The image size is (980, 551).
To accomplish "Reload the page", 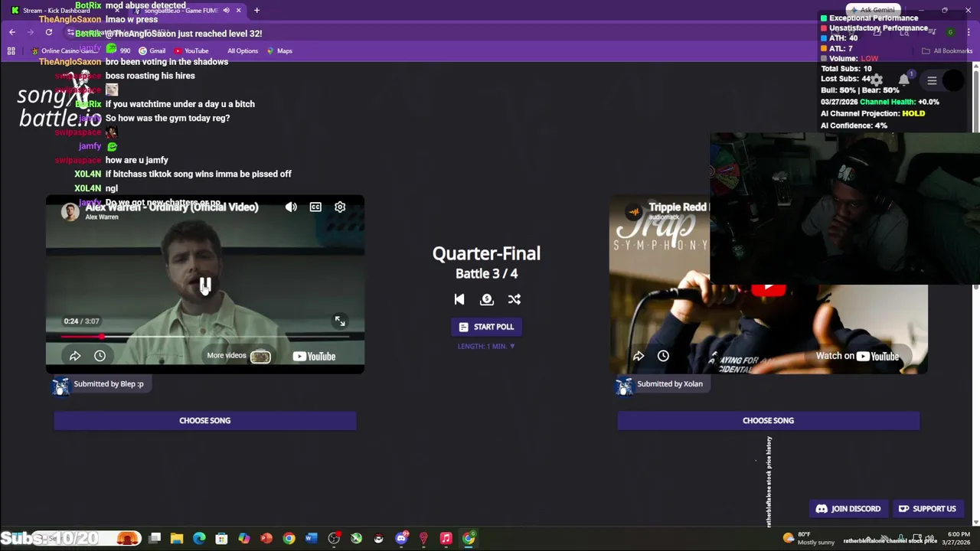I will pyautogui.click(x=49, y=32).
